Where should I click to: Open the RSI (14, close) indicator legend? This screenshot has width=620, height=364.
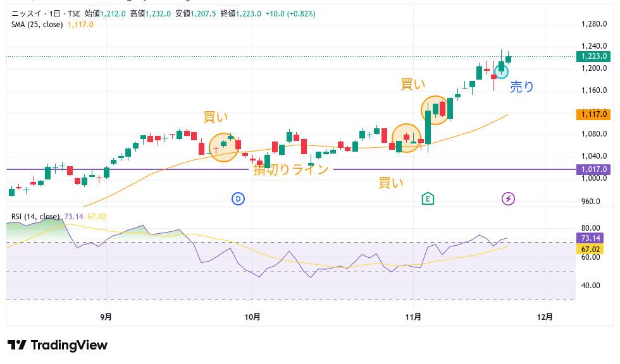tap(36, 217)
